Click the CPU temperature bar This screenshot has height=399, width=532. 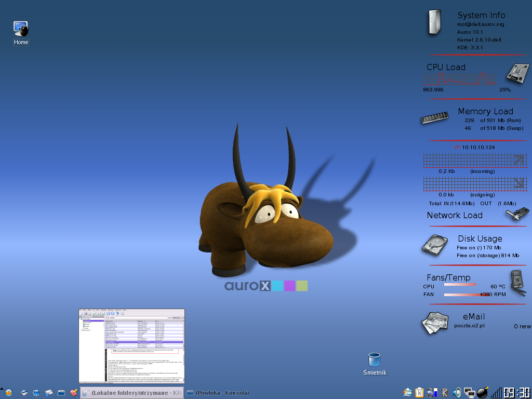(460, 285)
